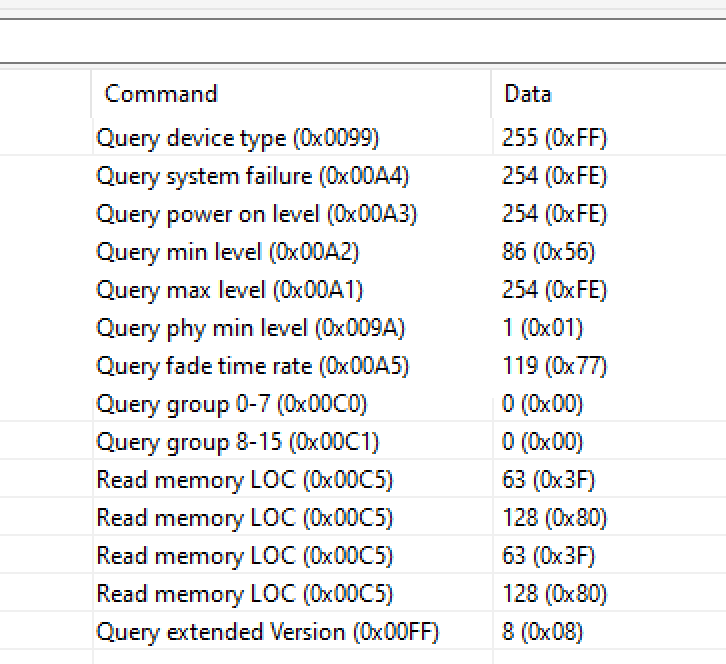726x664 pixels.
Task: Select data value for Query max level
Action: click(x=555, y=290)
